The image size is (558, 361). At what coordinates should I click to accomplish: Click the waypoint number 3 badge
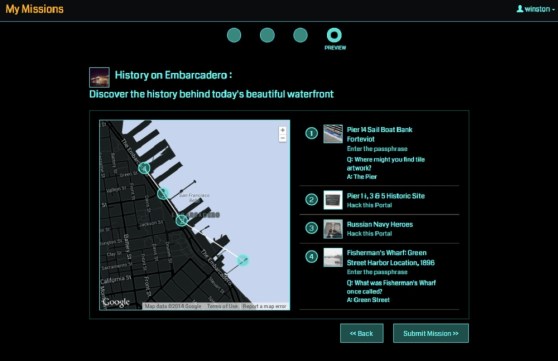click(311, 228)
